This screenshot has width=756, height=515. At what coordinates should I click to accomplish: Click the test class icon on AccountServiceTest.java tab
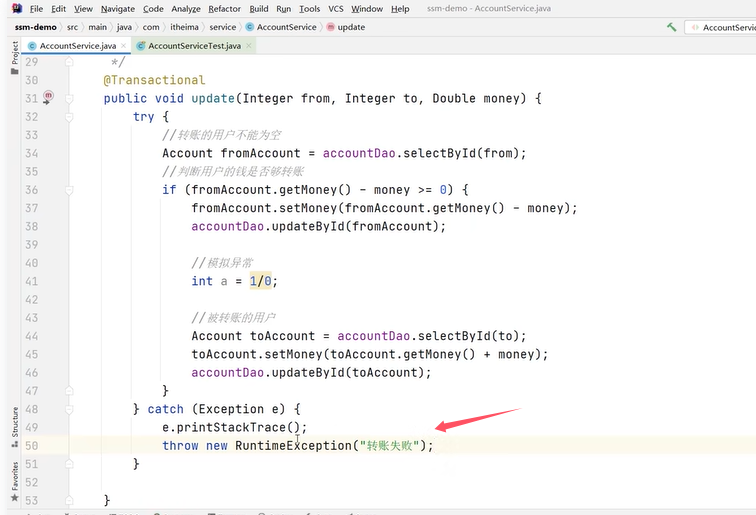[x=141, y=46]
